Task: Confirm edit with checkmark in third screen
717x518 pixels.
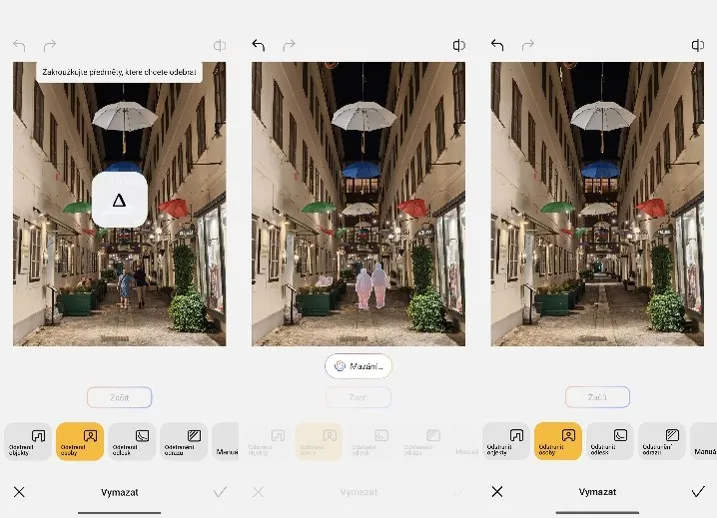Action: tap(698, 491)
